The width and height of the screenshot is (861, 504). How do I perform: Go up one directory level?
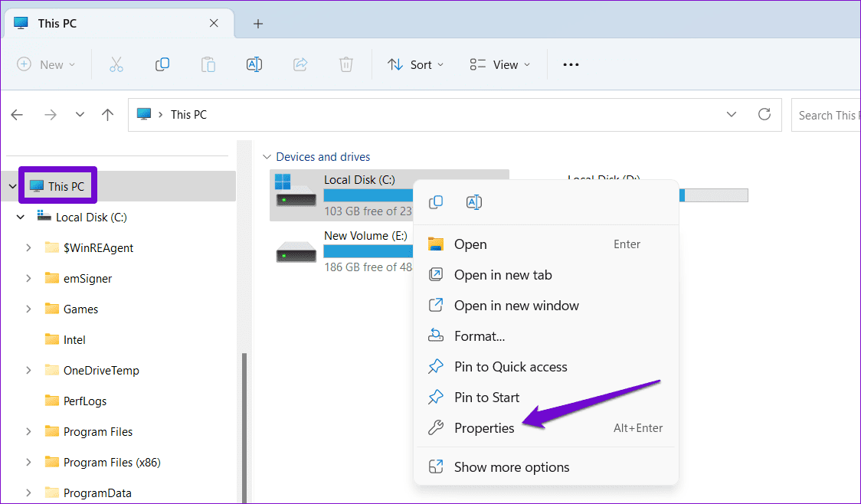click(x=108, y=115)
